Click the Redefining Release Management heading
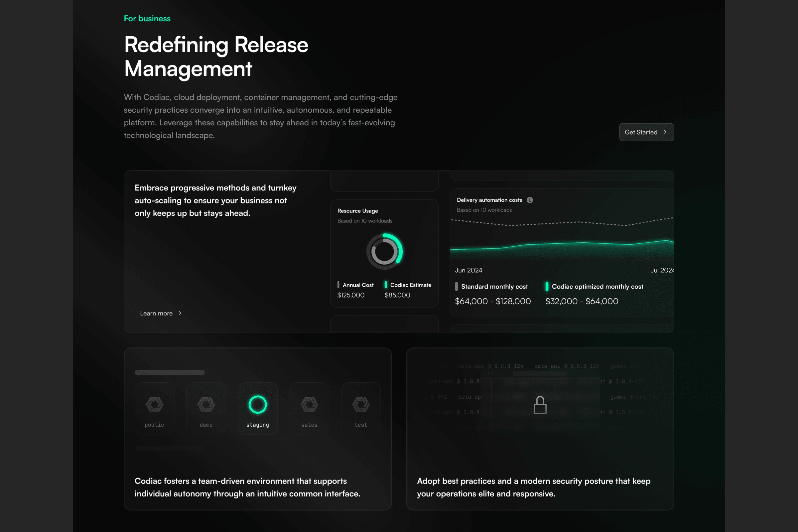 [x=216, y=57]
